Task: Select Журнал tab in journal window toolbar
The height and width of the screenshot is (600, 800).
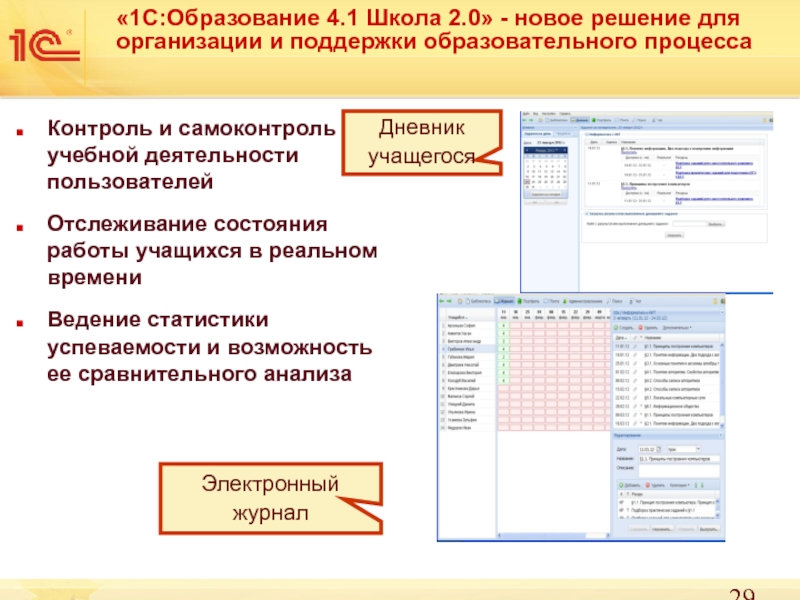Action: coord(504,301)
